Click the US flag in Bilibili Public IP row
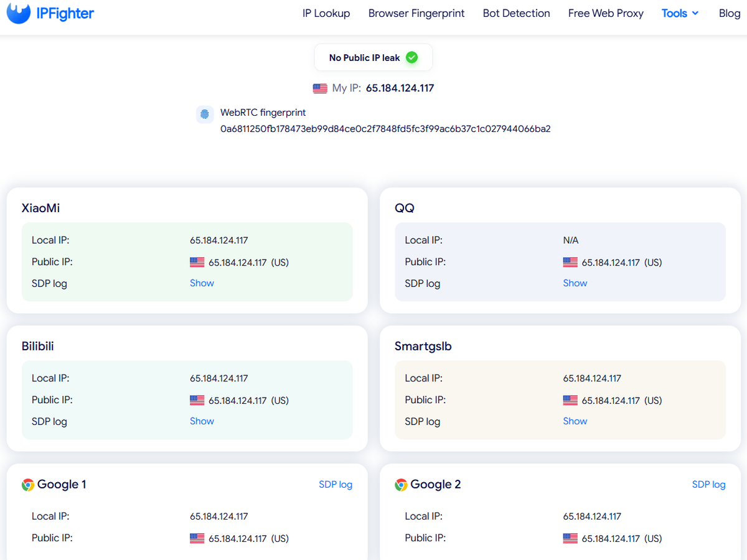The height and width of the screenshot is (560, 747). [x=197, y=400]
